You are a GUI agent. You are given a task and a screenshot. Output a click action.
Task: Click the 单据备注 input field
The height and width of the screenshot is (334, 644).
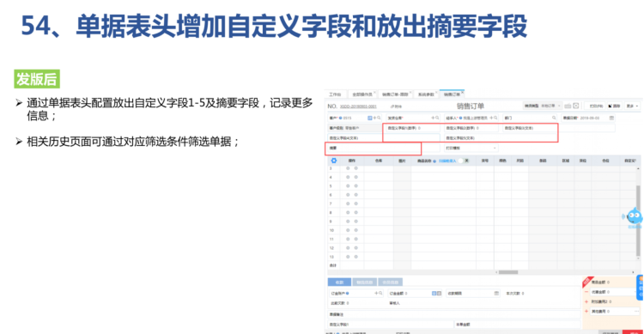[x=454, y=314]
